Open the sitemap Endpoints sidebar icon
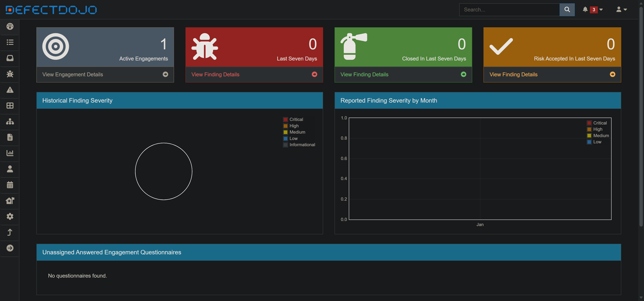The image size is (644, 301). click(x=10, y=121)
